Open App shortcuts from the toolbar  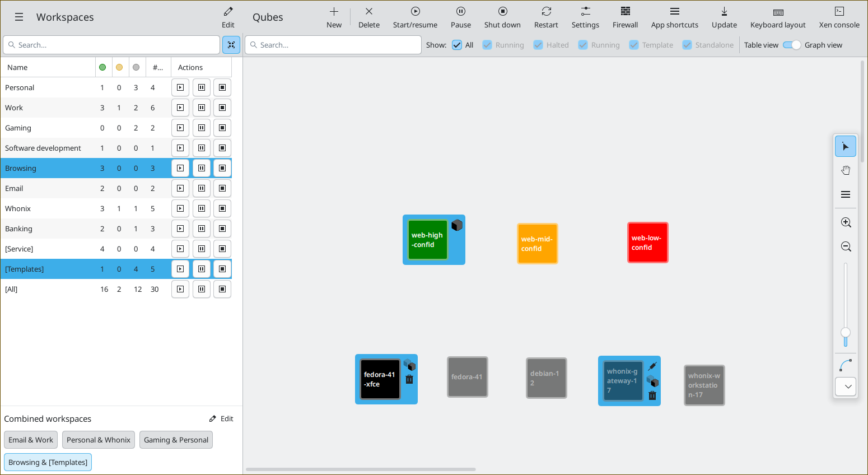pyautogui.click(x=674, y=17)
